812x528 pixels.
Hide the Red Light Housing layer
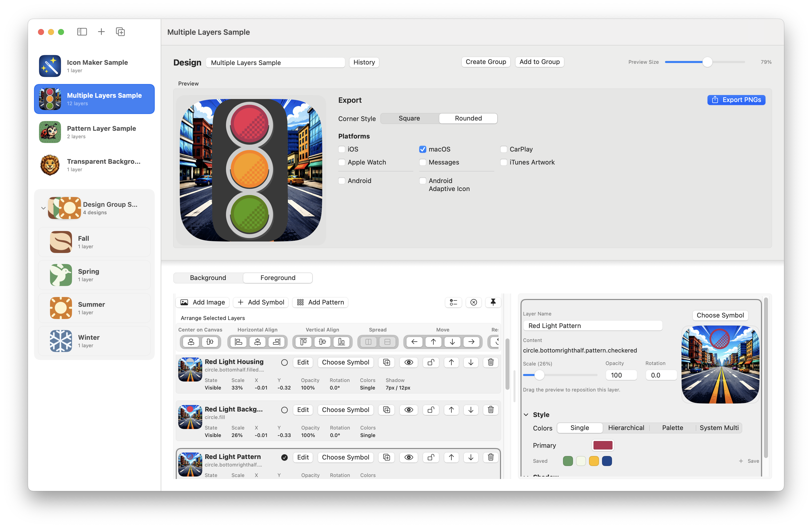point(409,362)
